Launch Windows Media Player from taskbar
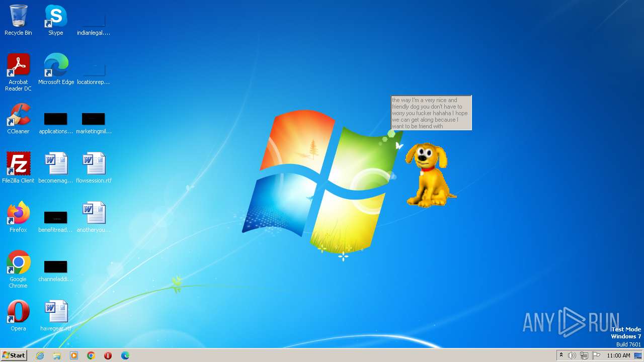 74,355
